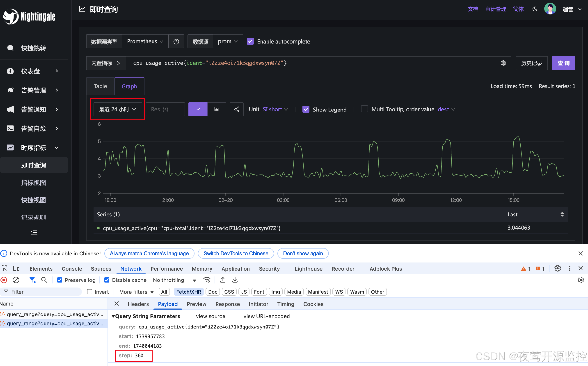Viewport: 588px width, 366px height.
Task: Click Switch DevTools to Chinese
Action: [x=236, y=254]
